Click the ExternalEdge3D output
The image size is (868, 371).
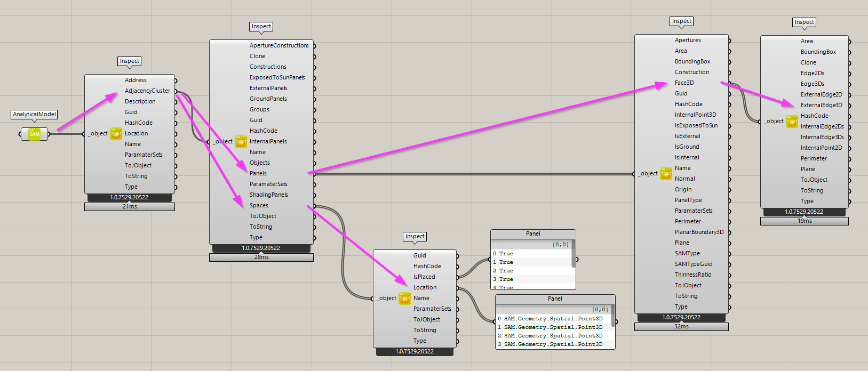coord(821,106)
